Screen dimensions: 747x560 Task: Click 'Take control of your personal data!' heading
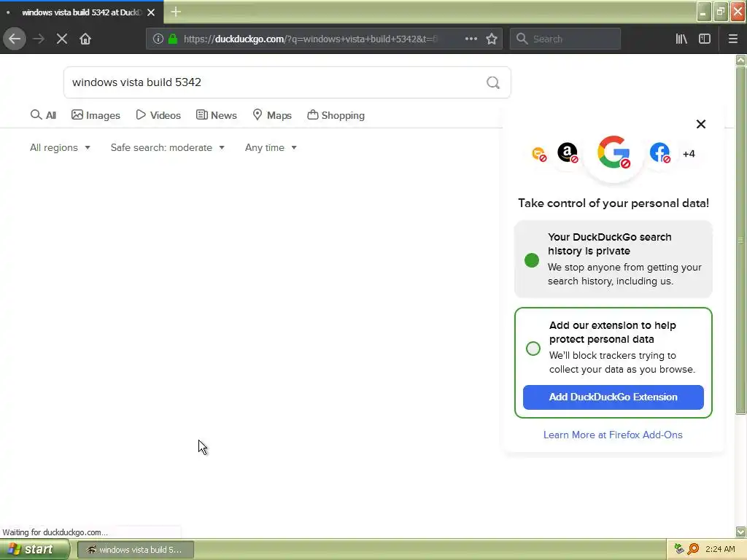[x=613, y=203]
